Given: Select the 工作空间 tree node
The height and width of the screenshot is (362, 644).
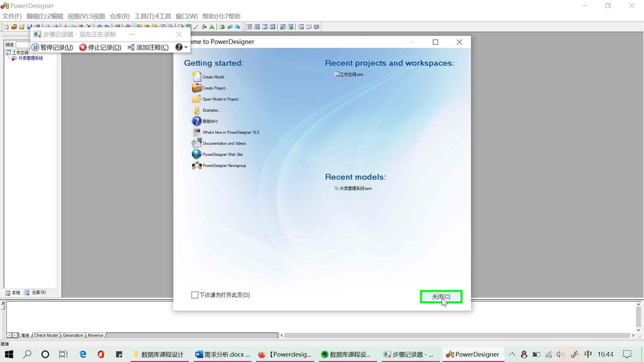Looking at the screenshot, I should 20,52.
